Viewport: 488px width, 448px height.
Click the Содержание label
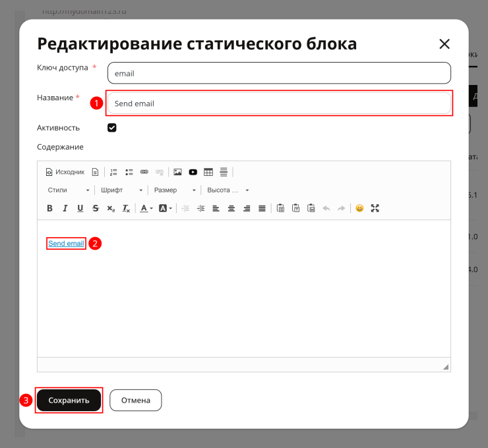60,147
